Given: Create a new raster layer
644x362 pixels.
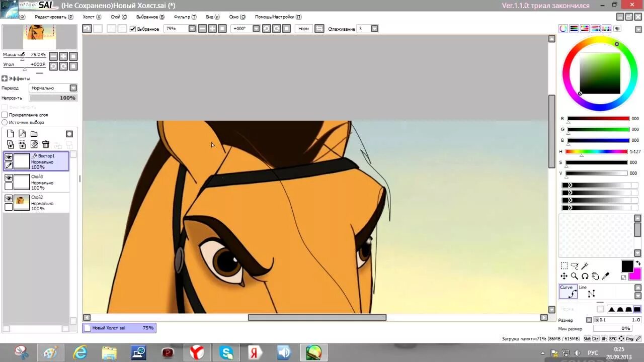Looking at the screenshot, I should click(x=10, y=134).
